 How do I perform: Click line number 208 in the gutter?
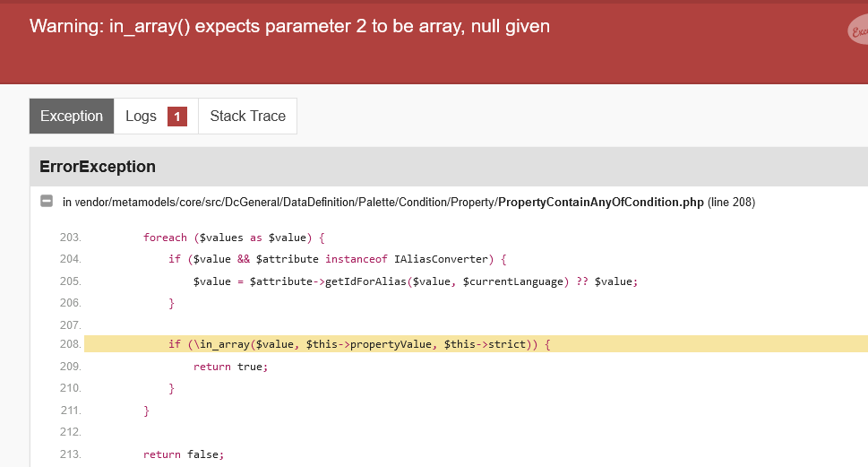tap(70, 344)
